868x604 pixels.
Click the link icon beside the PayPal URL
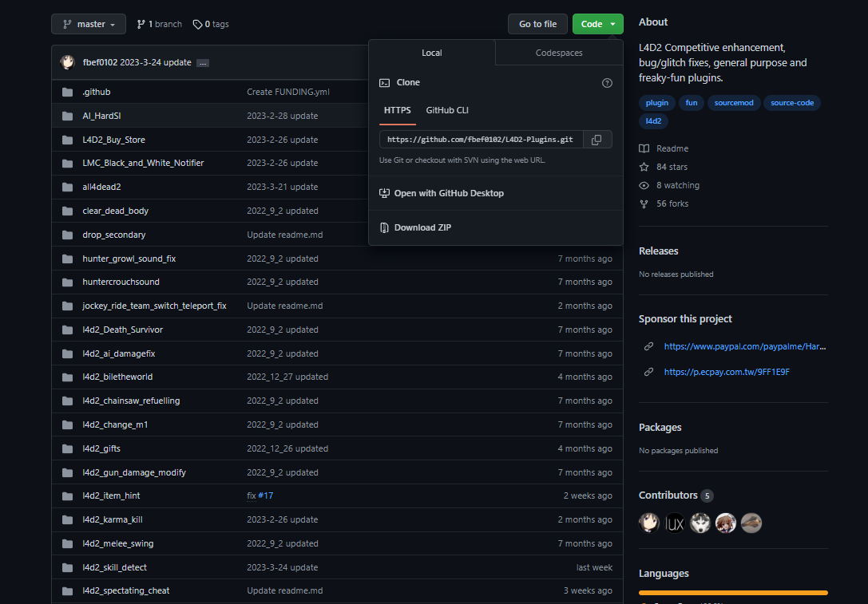[x=648, y=346]
